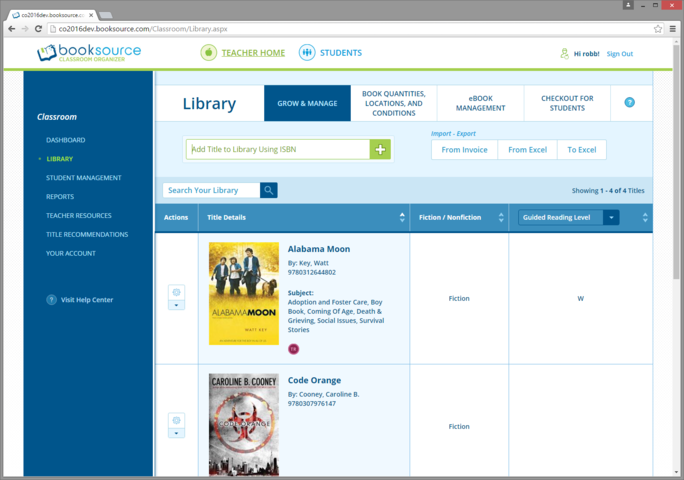Open Checkout for Students tab

click(x=567, y=103)
